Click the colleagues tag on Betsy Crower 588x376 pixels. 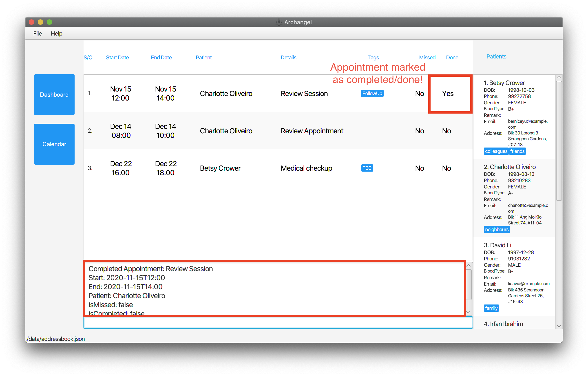click(496, 151)
